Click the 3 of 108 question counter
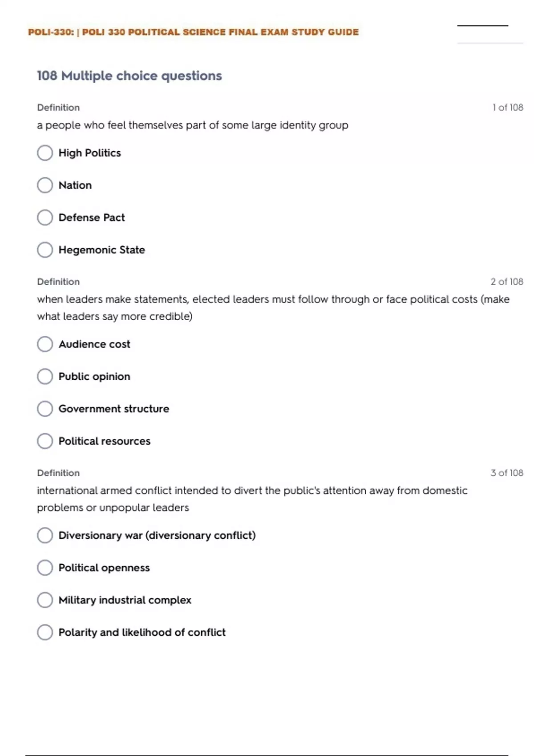Screen dimensions: 534x756 coord(506,473)
